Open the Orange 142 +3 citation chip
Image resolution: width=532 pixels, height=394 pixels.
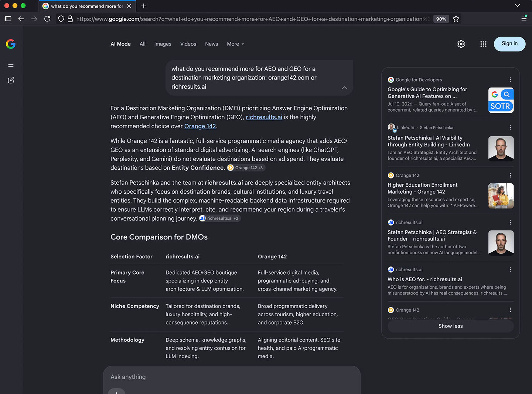pos(246,168)
